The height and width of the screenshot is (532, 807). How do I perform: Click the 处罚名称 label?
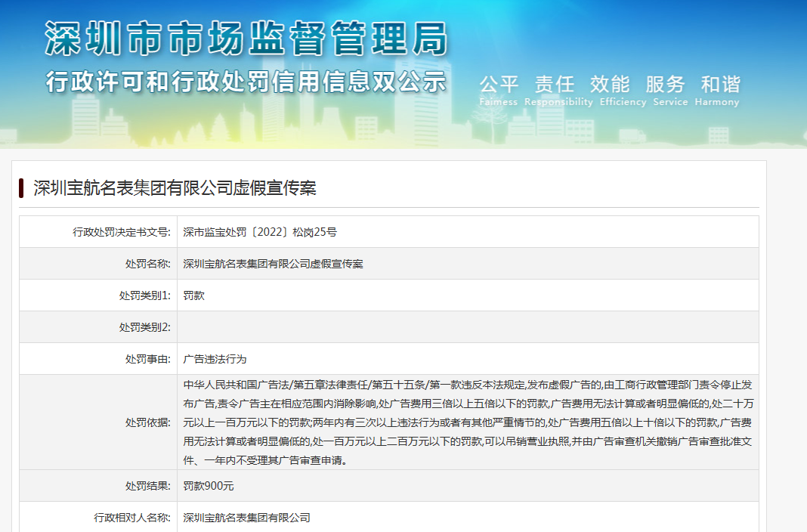coord(147,264)
